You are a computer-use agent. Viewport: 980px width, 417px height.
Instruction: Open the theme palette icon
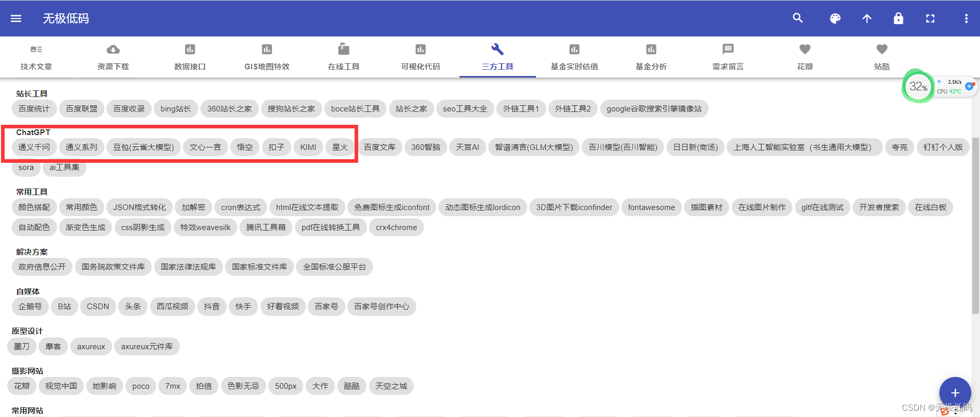[x=835, y=18]
